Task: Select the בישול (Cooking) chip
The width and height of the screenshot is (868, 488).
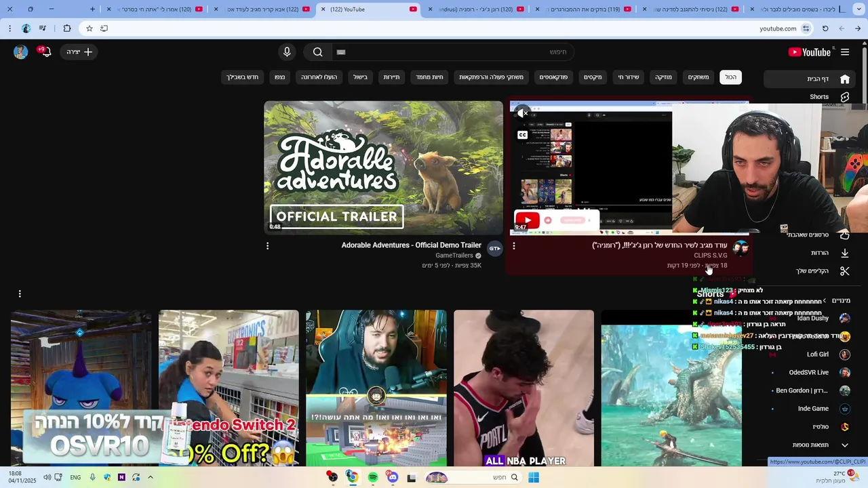Action: tap(360, 77)
